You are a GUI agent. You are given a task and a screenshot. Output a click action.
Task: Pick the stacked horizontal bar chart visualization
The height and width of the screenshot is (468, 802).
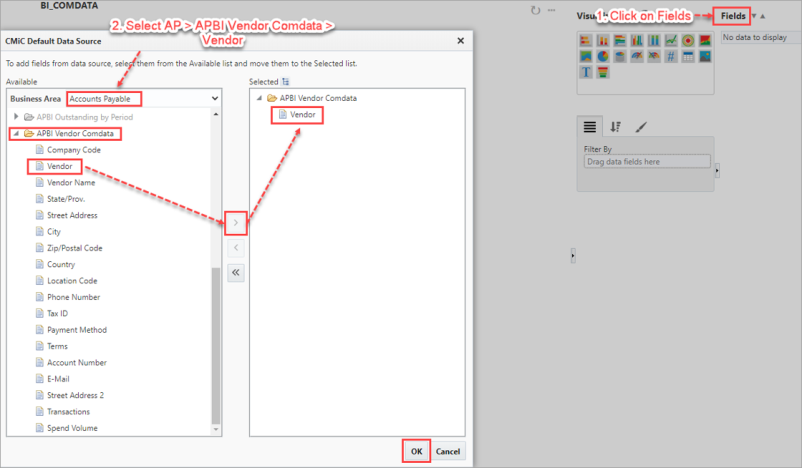620,40
